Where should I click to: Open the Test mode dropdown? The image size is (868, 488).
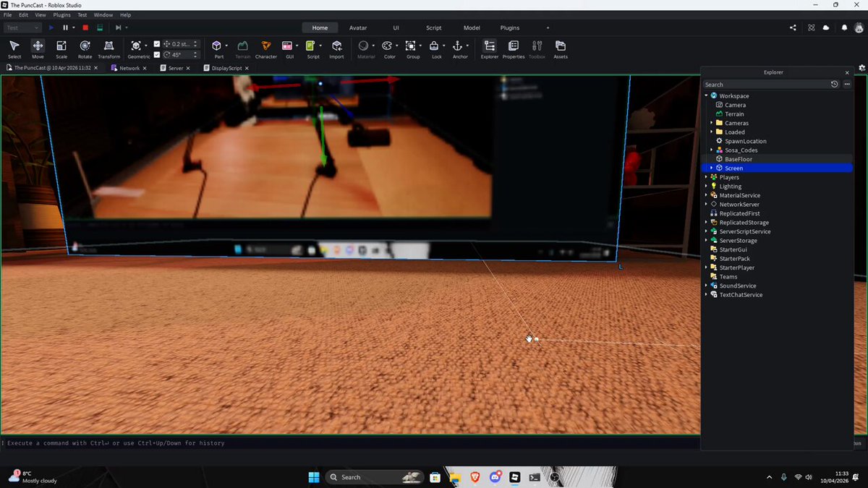tap(22, 27)
